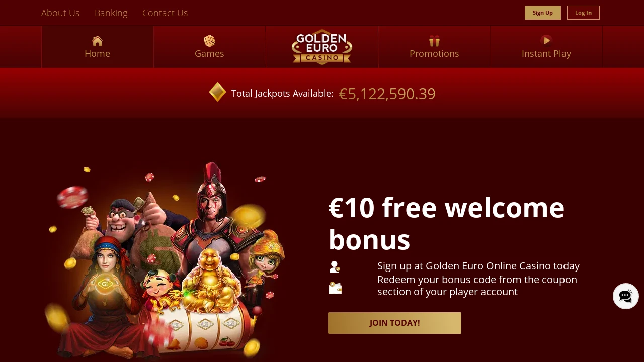Click the Instant Play arrow icon
This screenshot has width=644, height=362.
546,41
